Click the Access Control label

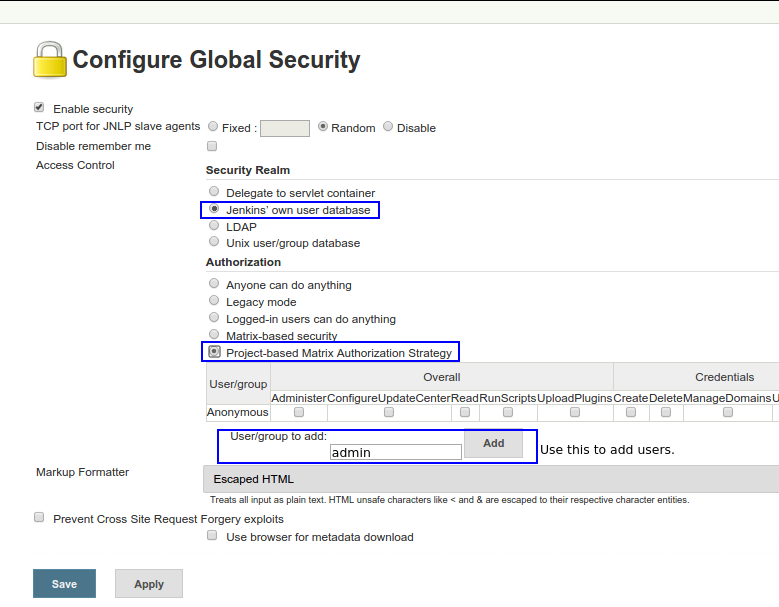75,165
